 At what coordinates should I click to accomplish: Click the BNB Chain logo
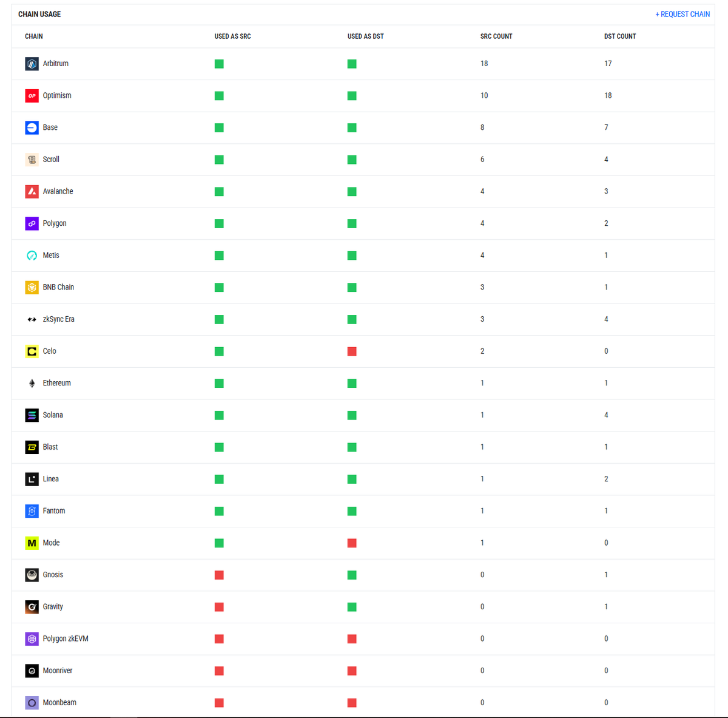coord(32,287)
